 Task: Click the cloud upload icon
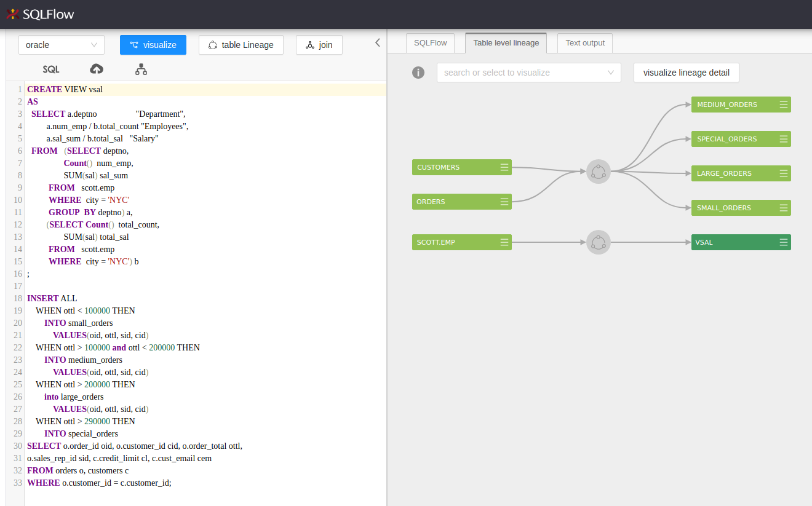click(x=97, y=69)
